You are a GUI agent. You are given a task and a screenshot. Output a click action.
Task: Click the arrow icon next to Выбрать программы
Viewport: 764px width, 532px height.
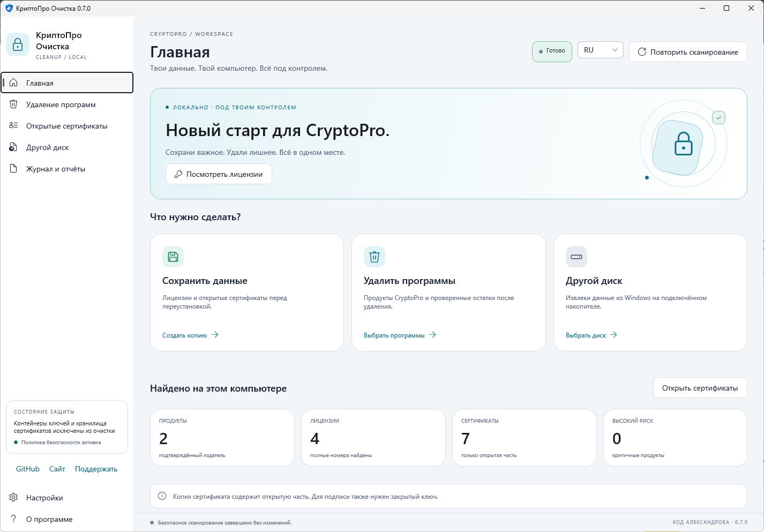[432, 335]
